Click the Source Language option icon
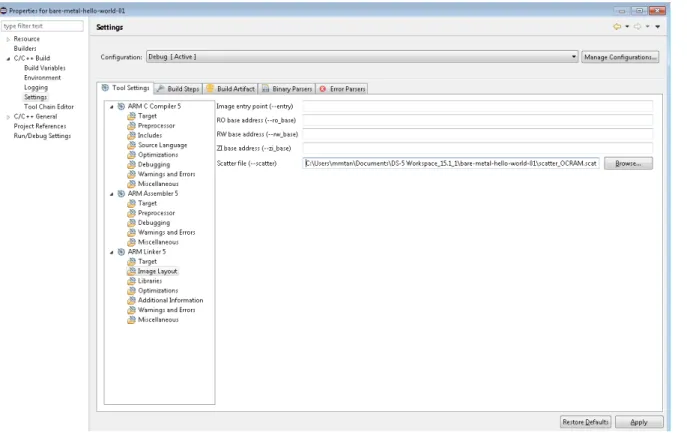Screen dimensions: 687x438 [131, 145]
